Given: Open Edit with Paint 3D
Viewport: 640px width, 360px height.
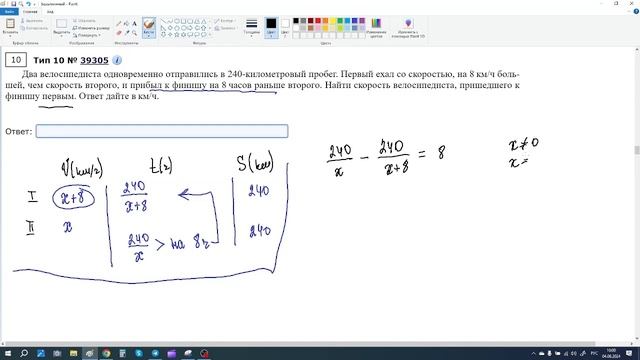Looking at the screenshot, I should pyautogui.click(x=408, y=28).
